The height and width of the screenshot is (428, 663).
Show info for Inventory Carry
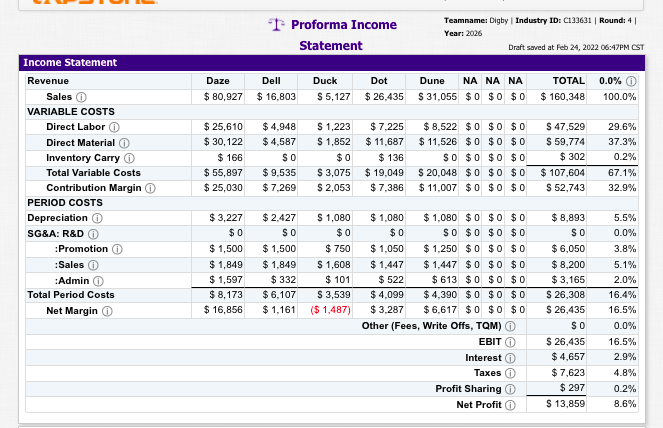click(x=129, y=158)
